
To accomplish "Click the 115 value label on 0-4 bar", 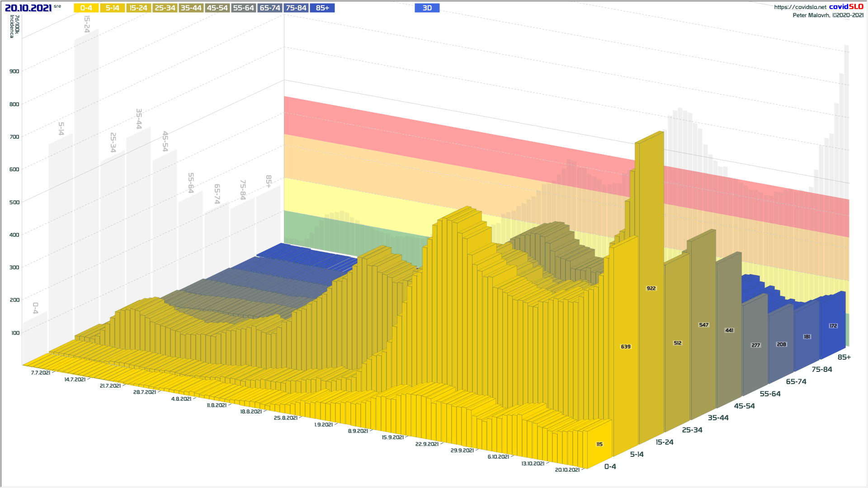I will point(599,444).
